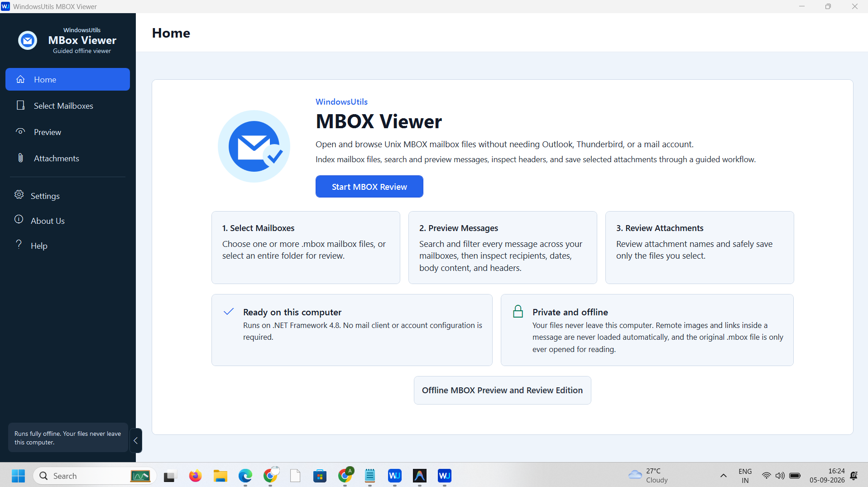The height and width of the screenshot is (487, 868).
Task: Click the WindowsUtils link above title
Action: [341, 102]
